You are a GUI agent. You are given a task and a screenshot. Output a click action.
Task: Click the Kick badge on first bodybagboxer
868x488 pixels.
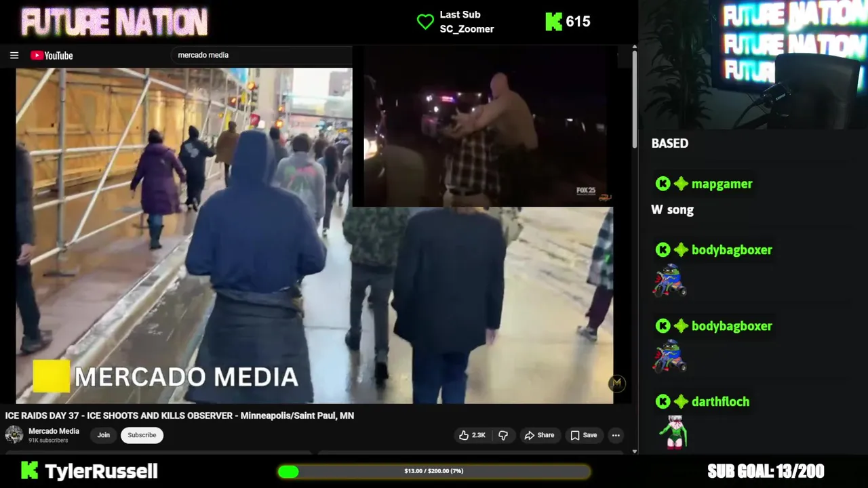coord(663,250)
